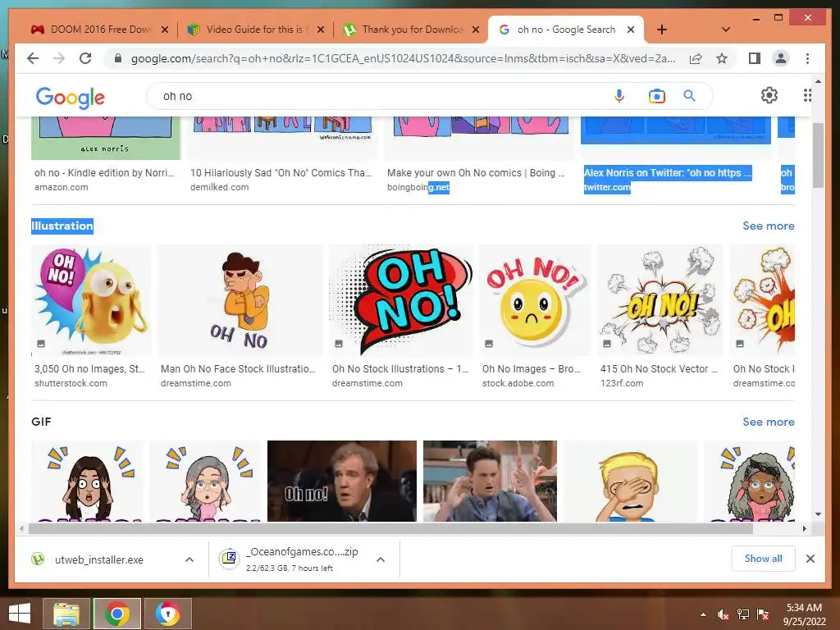
Task: Click the address bar URL
Action: click(403, 58)
